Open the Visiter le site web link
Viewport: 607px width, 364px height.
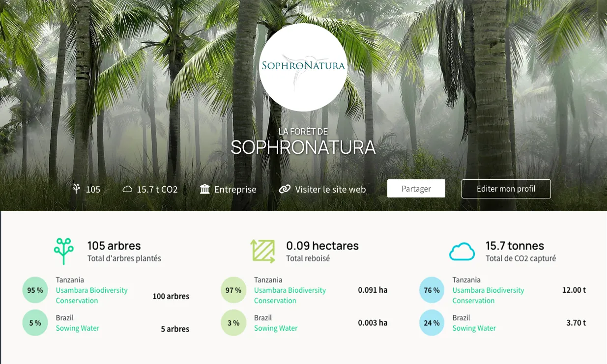point(330,189)
